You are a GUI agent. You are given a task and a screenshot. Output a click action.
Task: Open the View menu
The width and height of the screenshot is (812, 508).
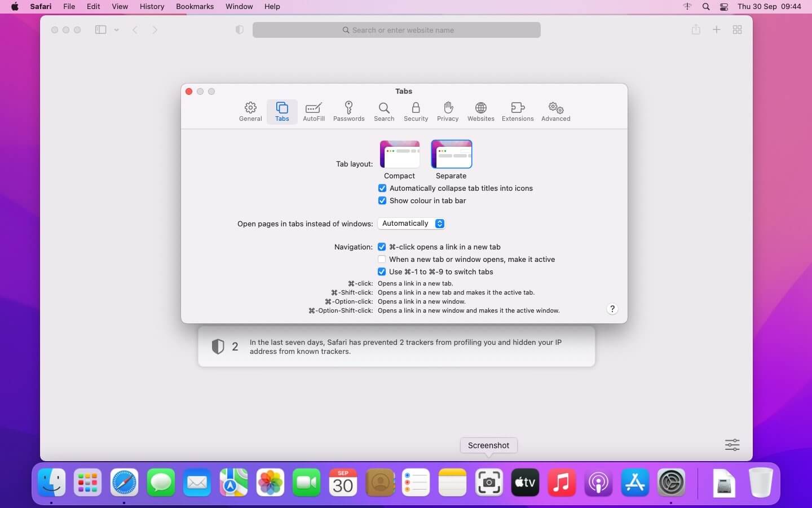click(120, 7)
